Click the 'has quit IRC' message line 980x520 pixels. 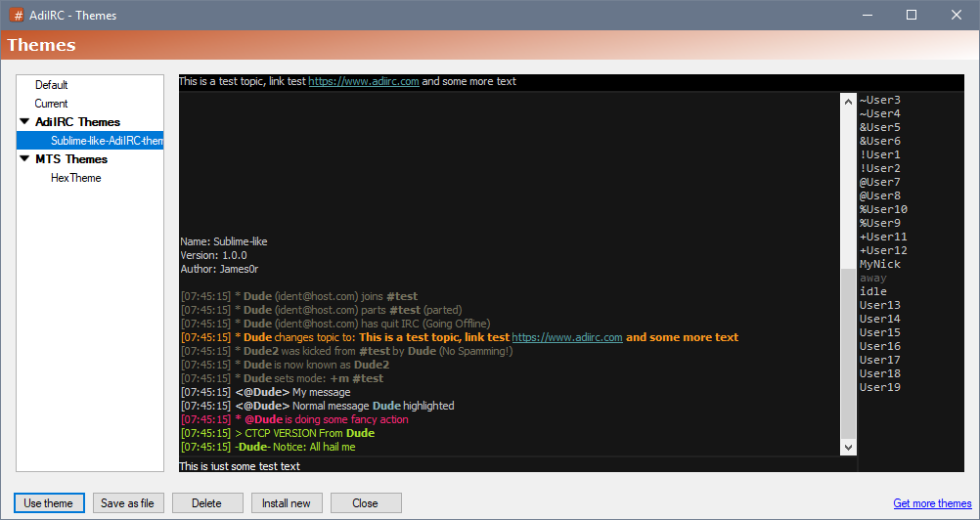point(335,324)
